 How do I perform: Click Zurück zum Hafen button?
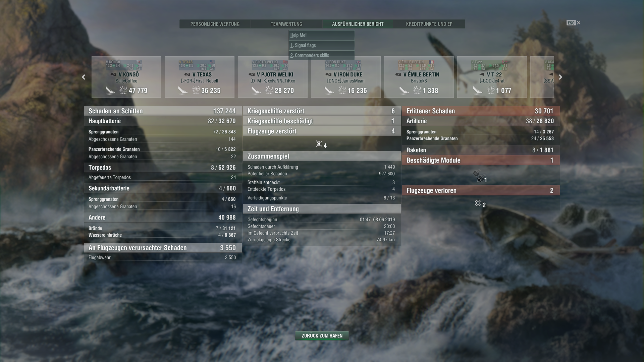(x=322, y=336)
